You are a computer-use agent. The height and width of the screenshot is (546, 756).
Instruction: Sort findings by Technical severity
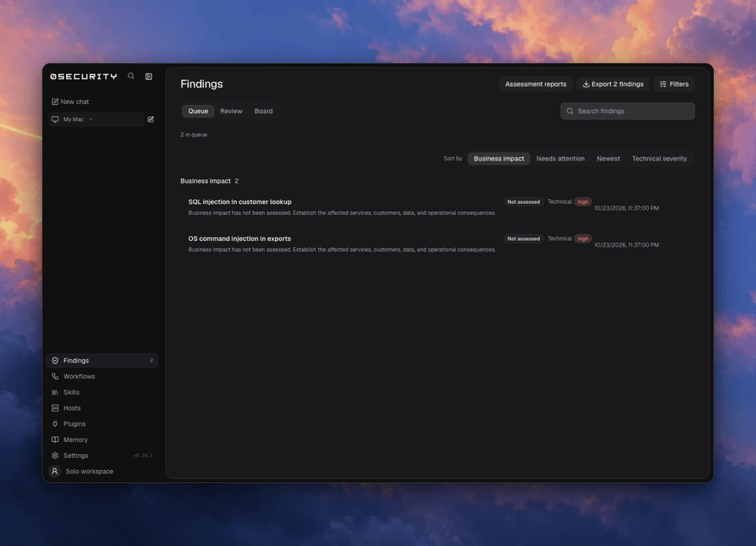[660, 158]
